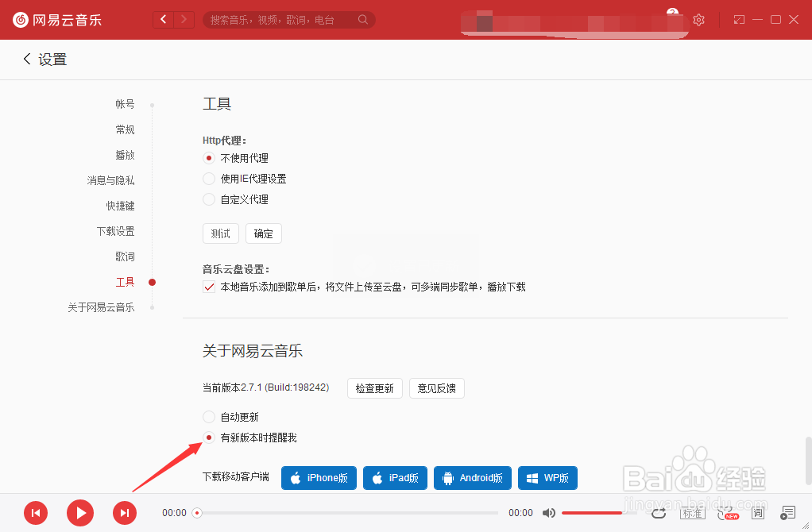Jump to the 快捷键 settings section

click(120, 206)
